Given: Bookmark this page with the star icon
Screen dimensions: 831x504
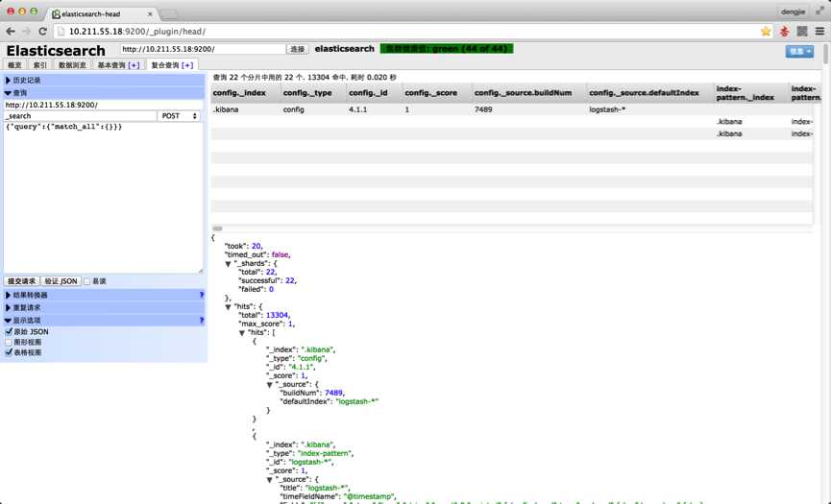Looking at the screenshot, I should pos(766,32).
